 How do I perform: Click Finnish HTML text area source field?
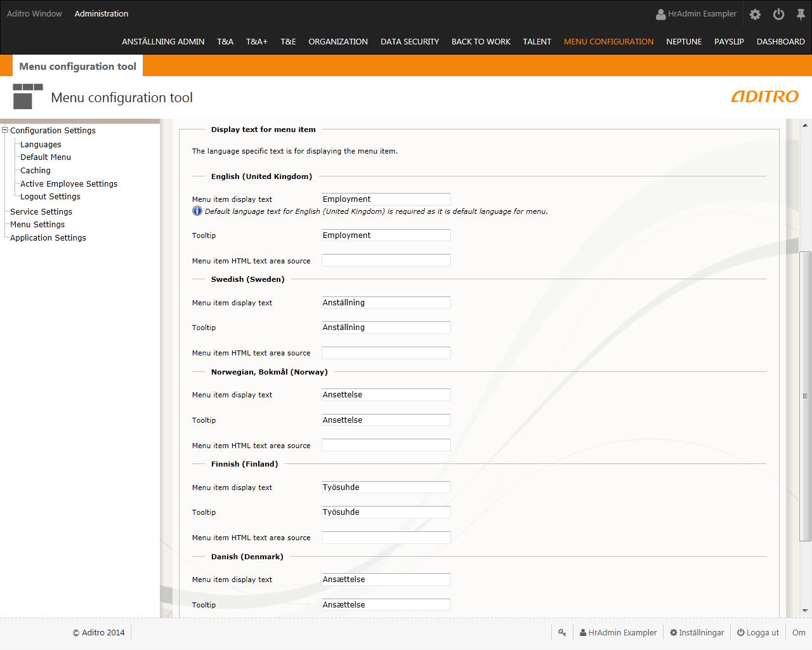coord(386,538)
